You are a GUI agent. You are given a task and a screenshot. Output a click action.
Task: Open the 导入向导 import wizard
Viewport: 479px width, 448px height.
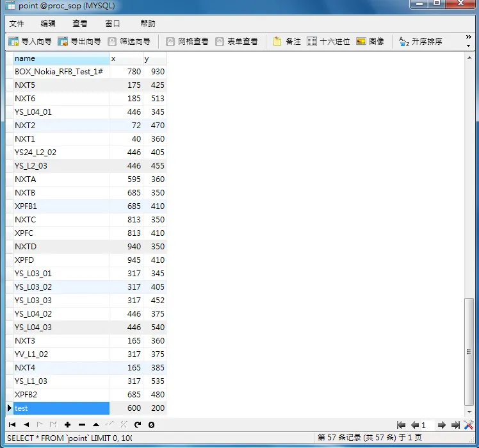[x=30, y=41]
